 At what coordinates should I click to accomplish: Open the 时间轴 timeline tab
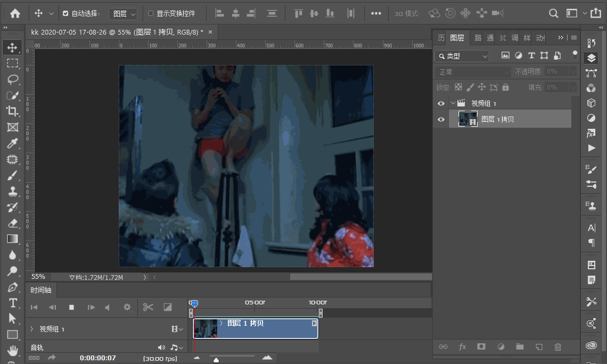pyautogui.click(x=41, y=290)
